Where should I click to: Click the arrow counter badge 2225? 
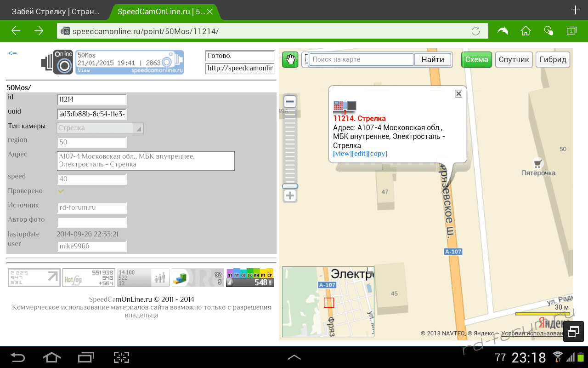34,278
